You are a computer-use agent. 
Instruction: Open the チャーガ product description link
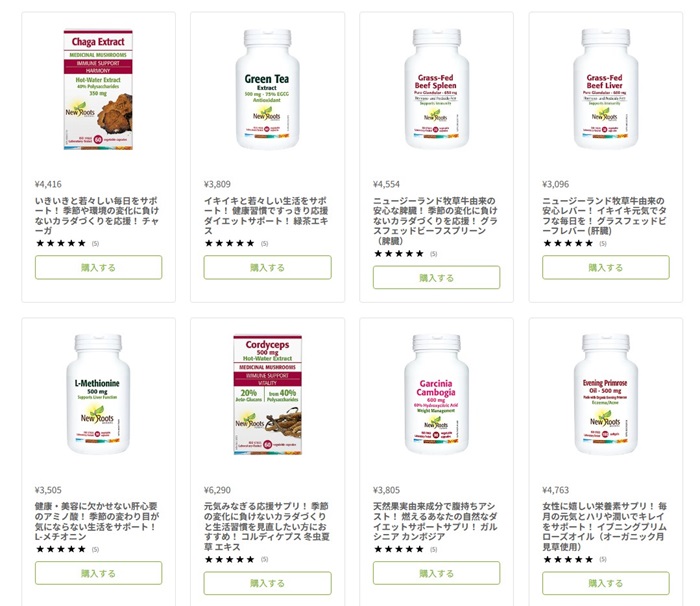97,216
